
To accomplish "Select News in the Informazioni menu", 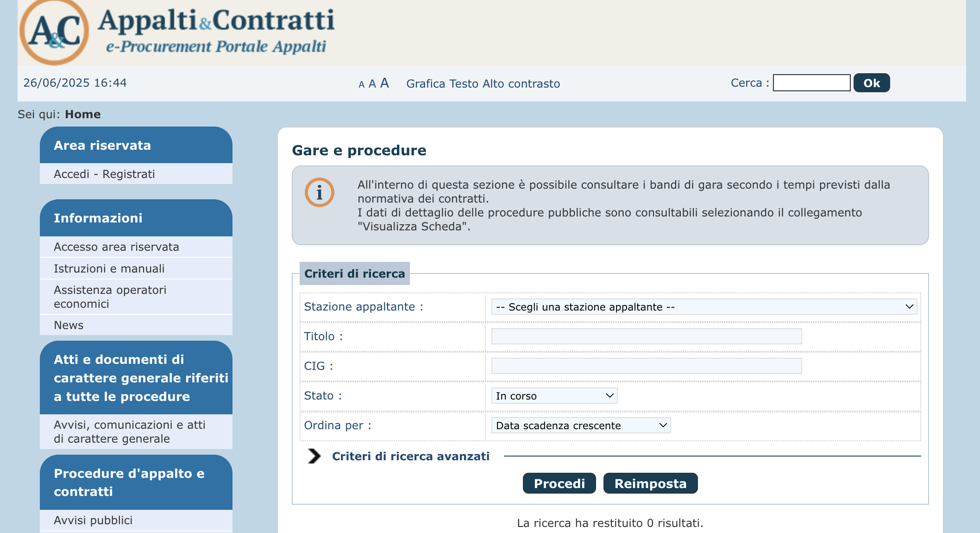I will click(x=69, y=325).
